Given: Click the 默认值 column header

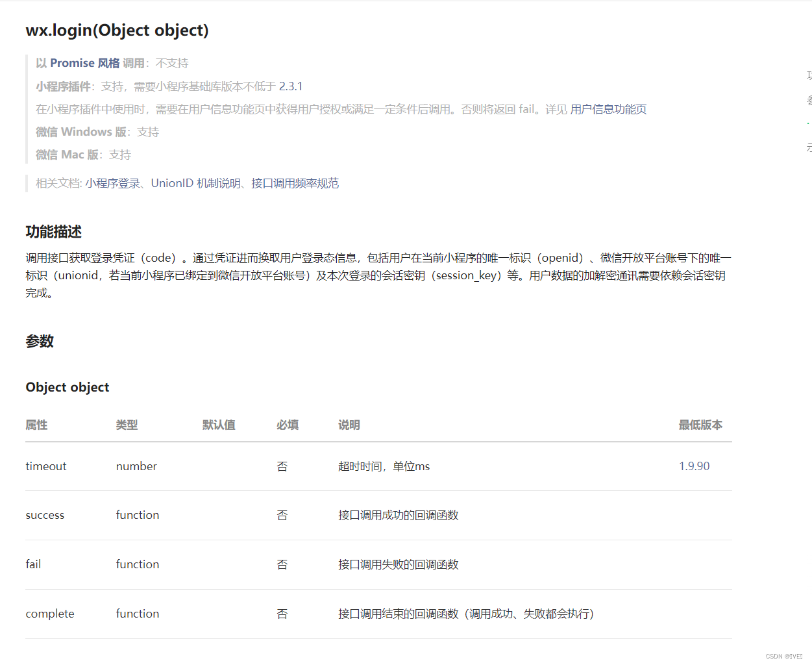Looking at the screenshot, I should click(219, 425).
